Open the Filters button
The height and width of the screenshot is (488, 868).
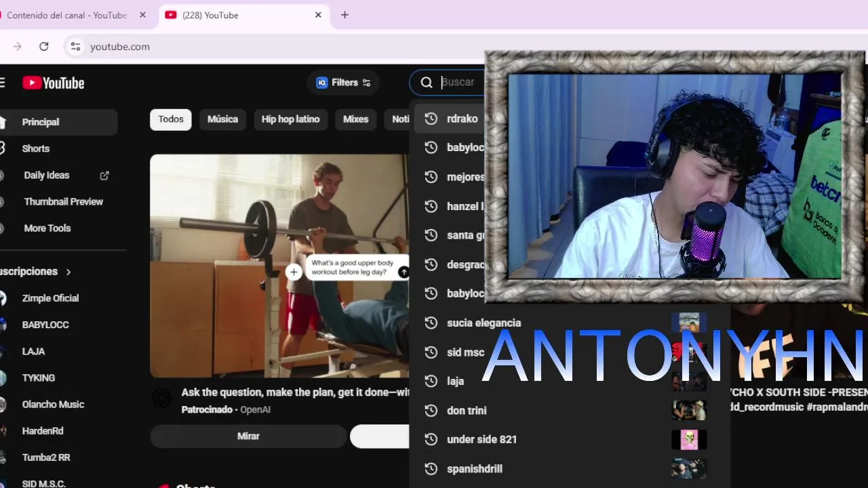pyautogui.click(x=343, y=83)
